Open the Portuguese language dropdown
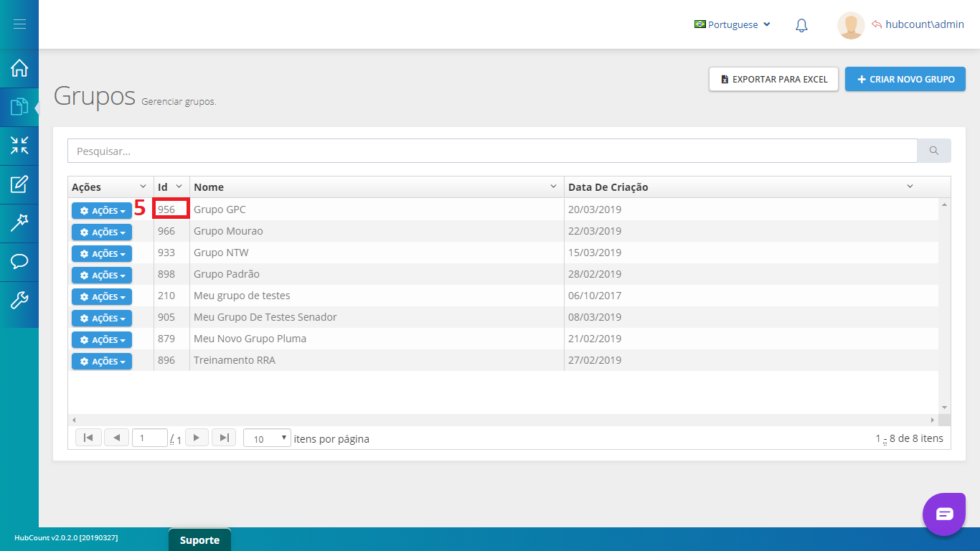Screen dimensions: 980x551 (732, 24)
